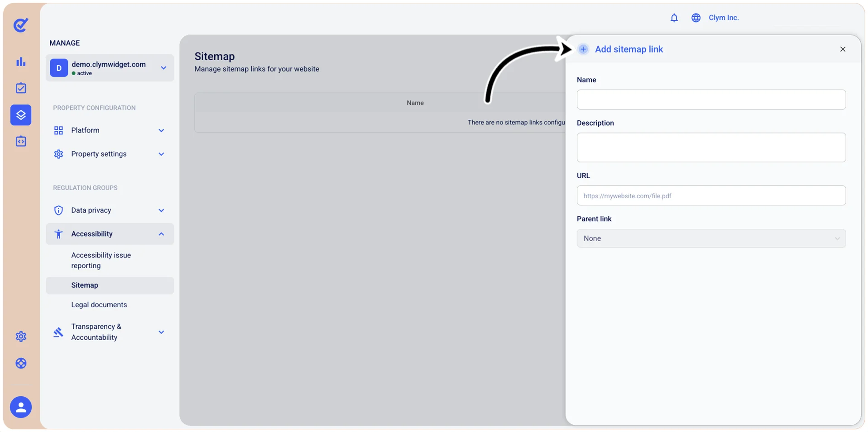Click 'Manage sitemap links for your website' text
Screen dimensions: 868x432
click(x=257, y=69)
